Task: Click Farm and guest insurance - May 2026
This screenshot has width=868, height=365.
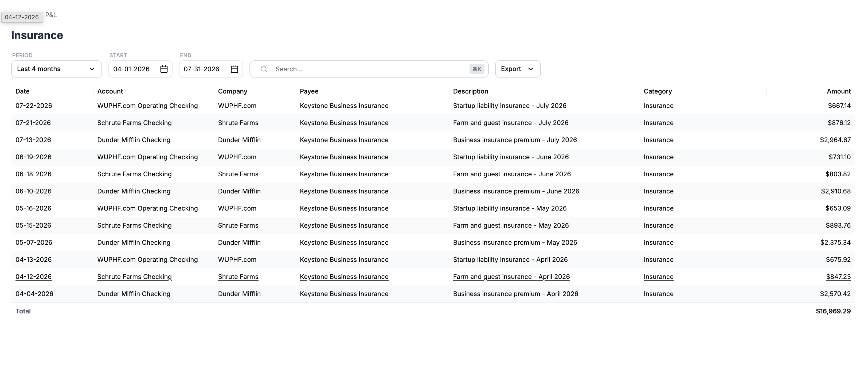Action: (x=511, y=226)
